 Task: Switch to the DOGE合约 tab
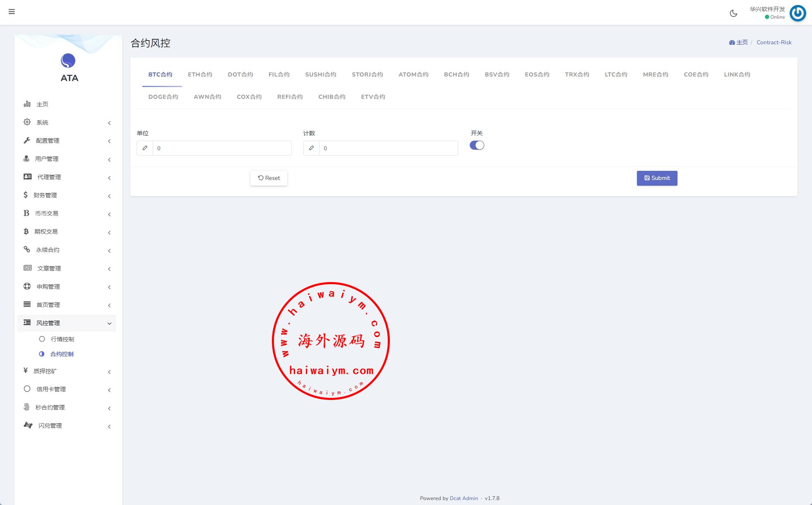[163, 97]
